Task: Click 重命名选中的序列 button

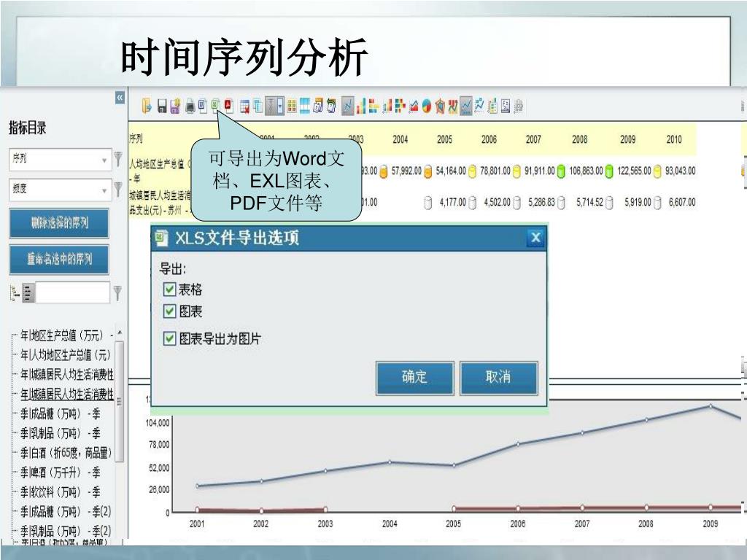Action: point(59,259)
